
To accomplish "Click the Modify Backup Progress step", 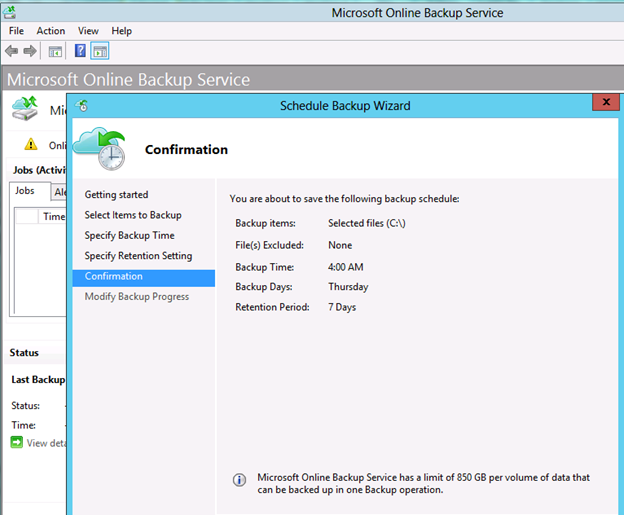I will (x=136, y=297).
